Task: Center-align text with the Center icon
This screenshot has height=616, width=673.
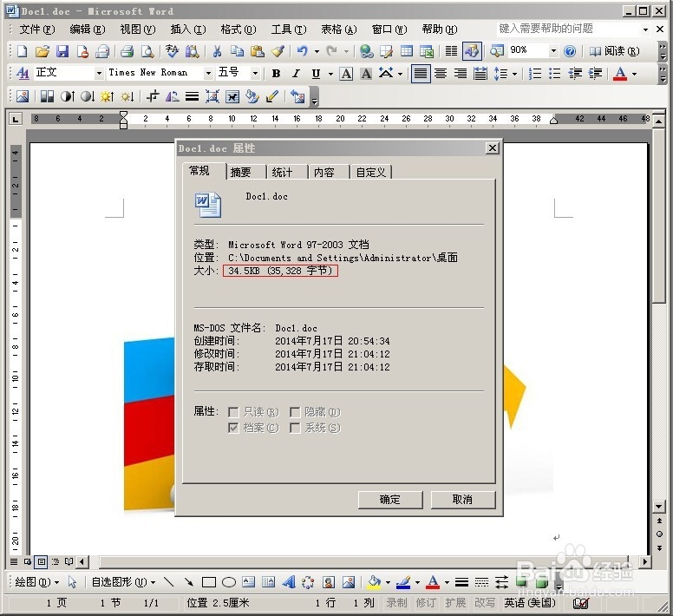Action: 441,74
